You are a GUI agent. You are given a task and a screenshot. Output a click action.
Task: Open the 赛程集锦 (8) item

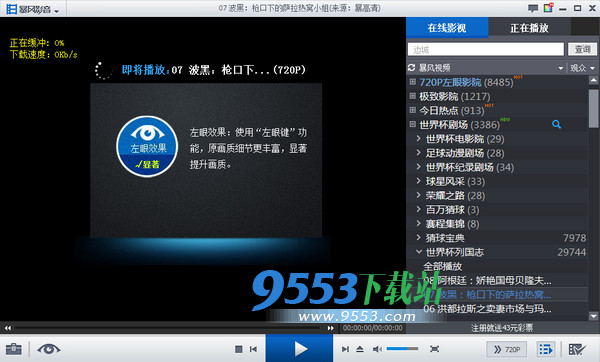pos(452,224)
